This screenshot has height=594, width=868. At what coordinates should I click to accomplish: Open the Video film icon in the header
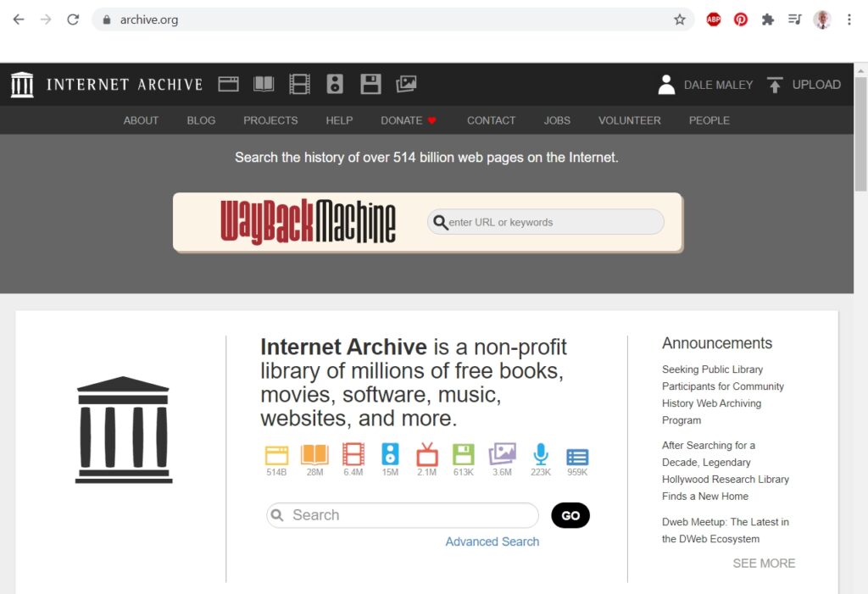(299, 84)
